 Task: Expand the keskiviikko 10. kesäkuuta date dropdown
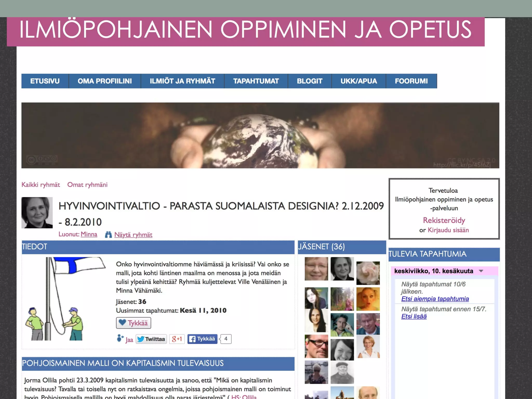[481, 271]
